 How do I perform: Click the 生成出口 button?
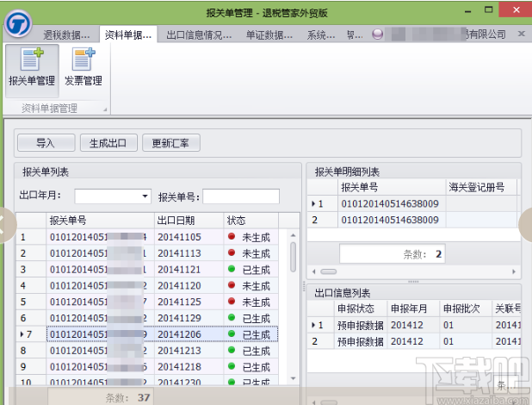tap(108, 143)
